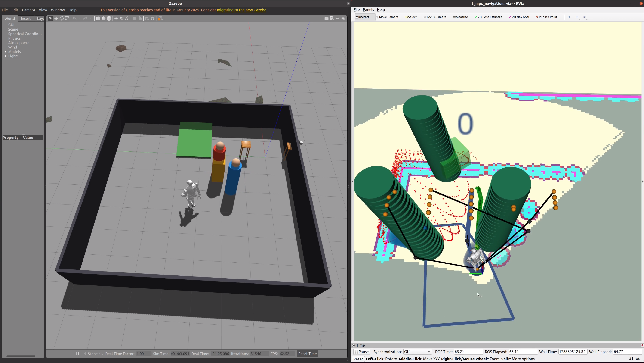Image resolution: width=644 pixels, height=363 pixels.
Task: Open the plot graph icon in Gazebo
Action: (338, 19)
